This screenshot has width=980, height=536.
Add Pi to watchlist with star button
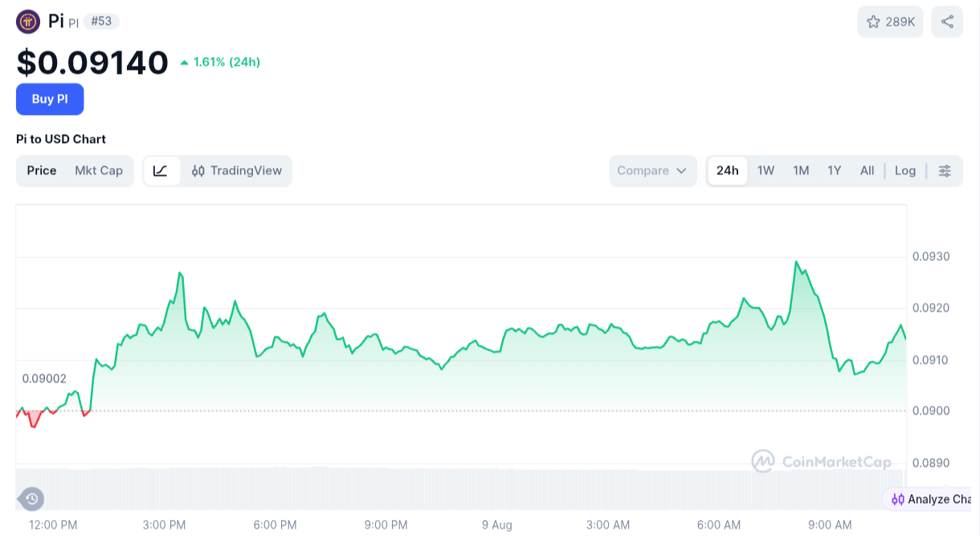click(x=891, y=22)
